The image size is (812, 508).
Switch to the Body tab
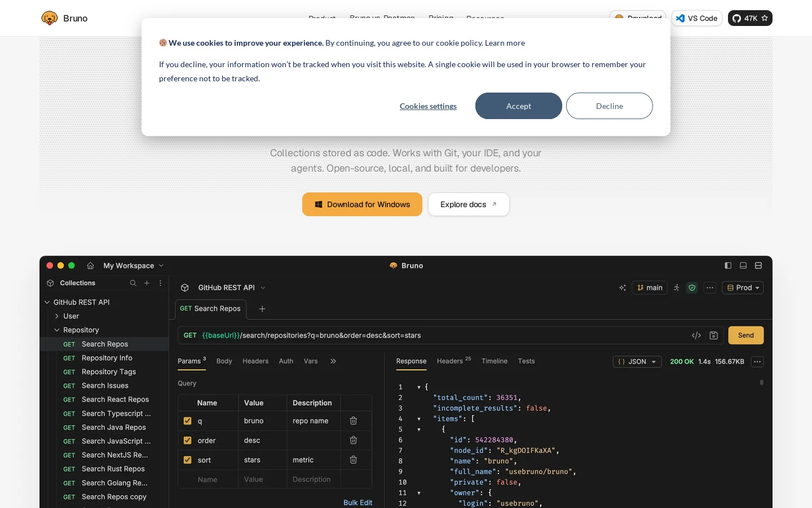224,361
